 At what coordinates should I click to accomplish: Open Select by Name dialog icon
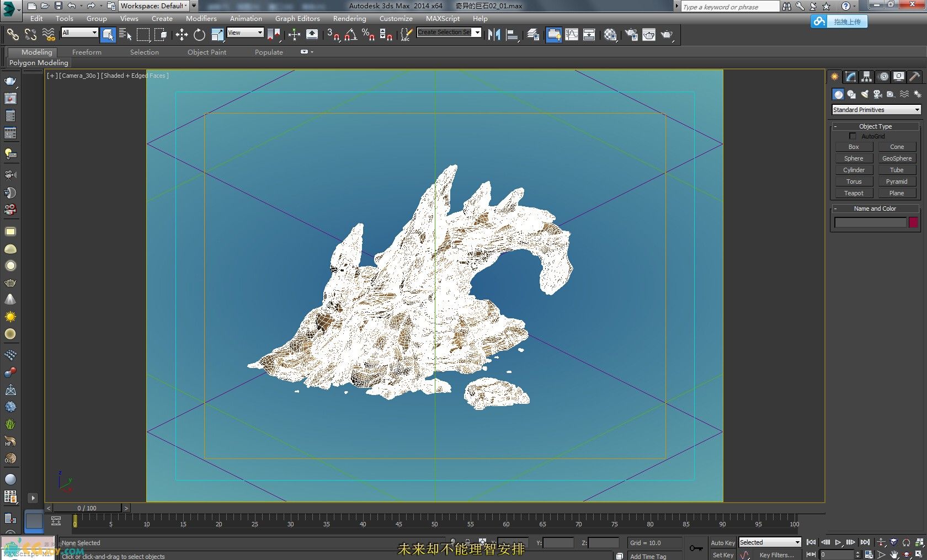coord(125,35)
